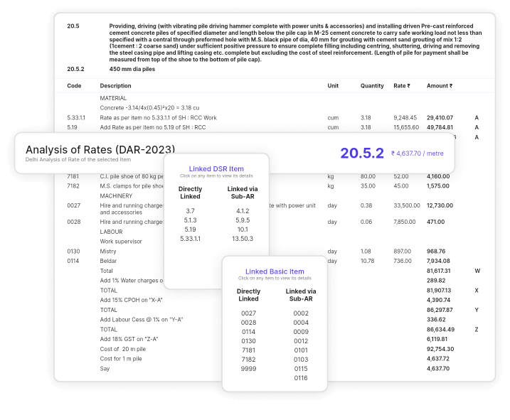The width and height of the screenshot is (510, 420).
Task: Open Sub-AR linked basic item 0116
Action: 301,378
